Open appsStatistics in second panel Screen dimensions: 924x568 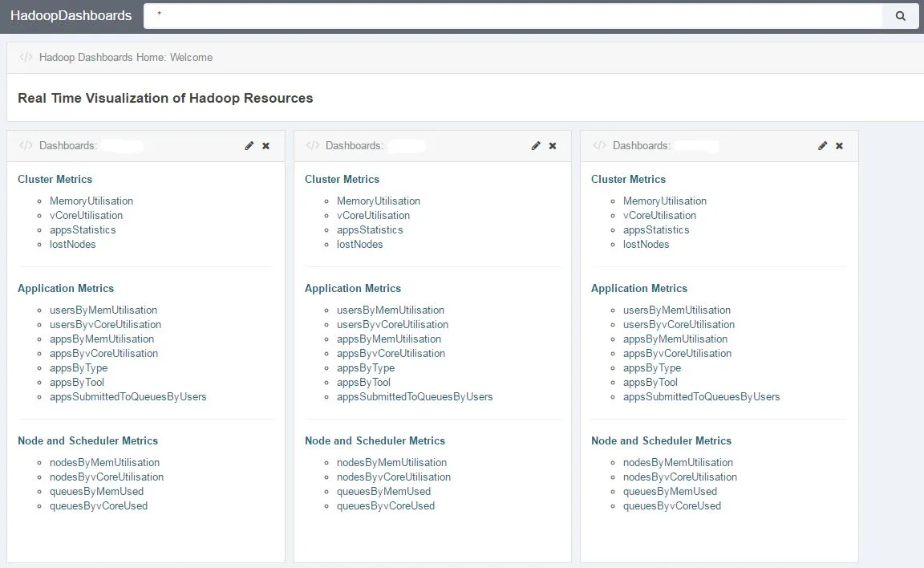tap(370, 229)
